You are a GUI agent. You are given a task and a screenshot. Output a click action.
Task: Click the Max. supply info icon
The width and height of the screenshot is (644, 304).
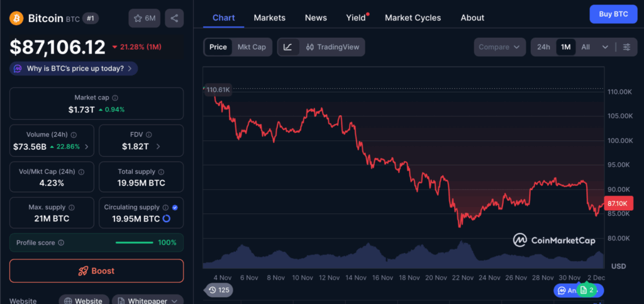click(71, 207)
